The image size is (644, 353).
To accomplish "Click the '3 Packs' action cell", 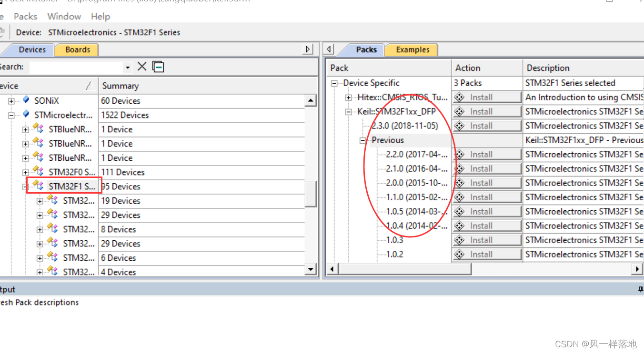I will pos(468,83).
